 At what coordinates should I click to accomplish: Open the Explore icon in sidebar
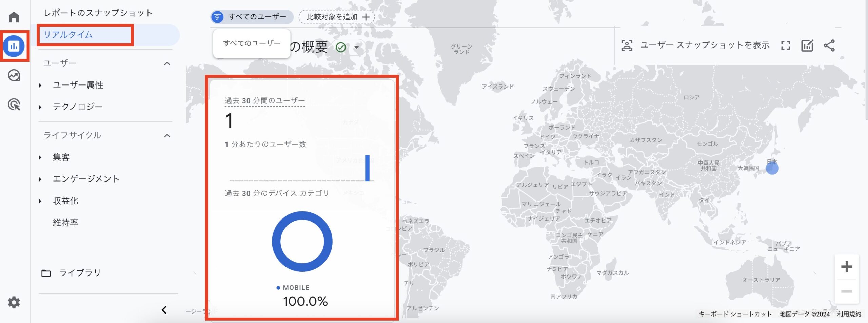coord(14,75)
